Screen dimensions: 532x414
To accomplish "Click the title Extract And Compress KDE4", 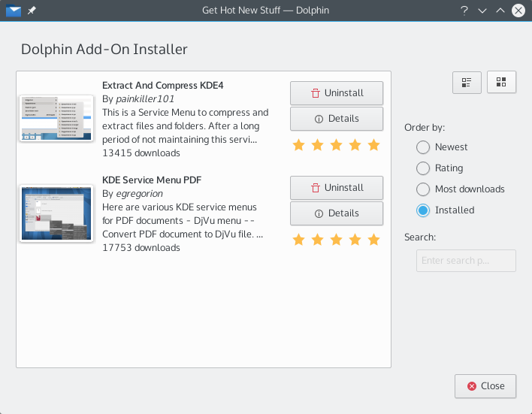I will point(163,85).
